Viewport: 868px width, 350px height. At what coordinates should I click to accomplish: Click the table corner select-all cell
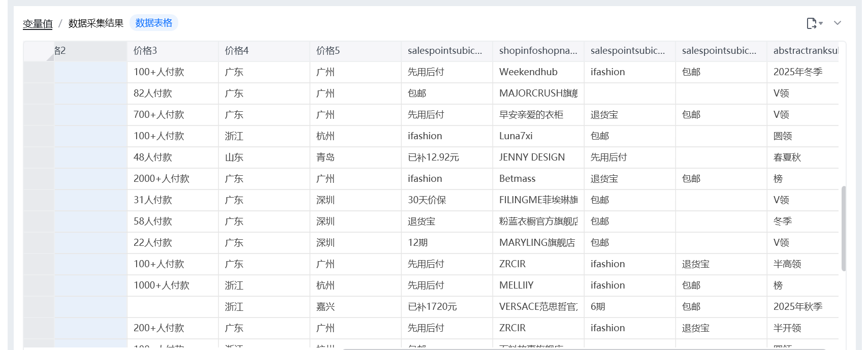pos(39,51)
